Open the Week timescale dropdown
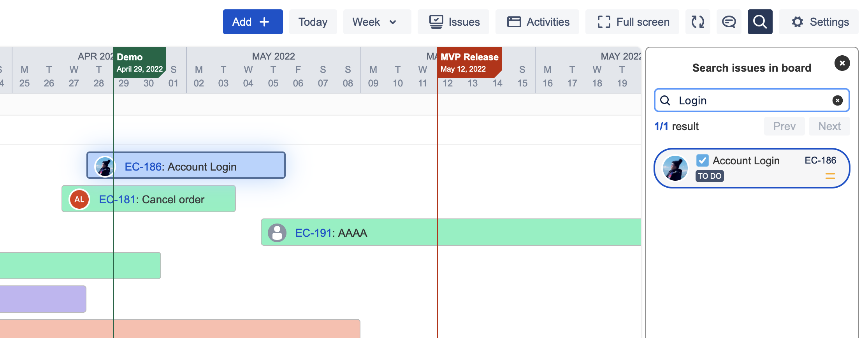868x338 pixels. tap(376, 22)
